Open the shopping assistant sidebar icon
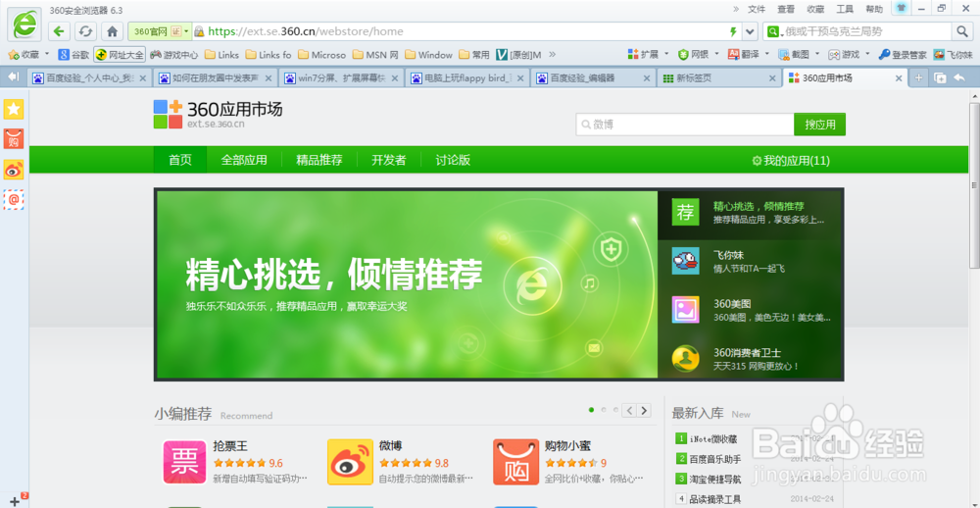 [14, 139]
